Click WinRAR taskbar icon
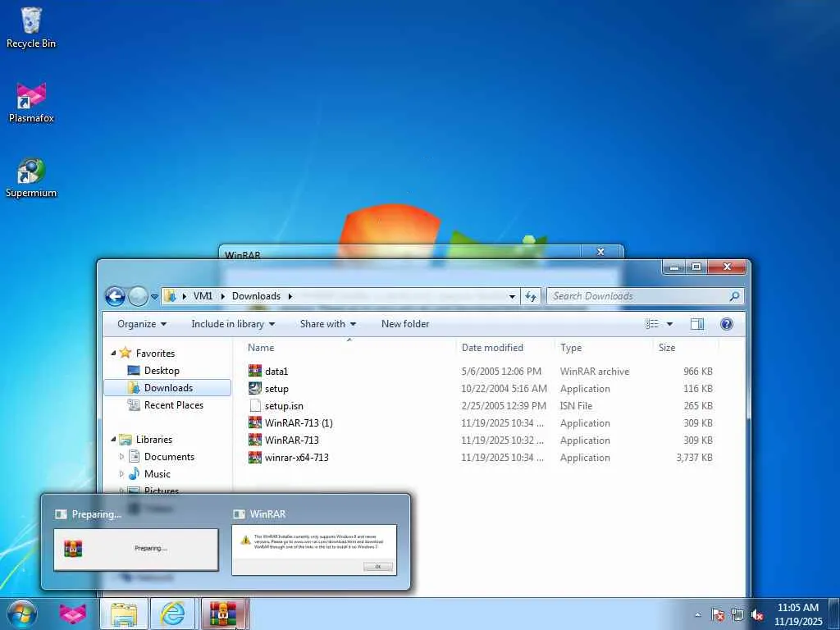 (x=223, y=614)
